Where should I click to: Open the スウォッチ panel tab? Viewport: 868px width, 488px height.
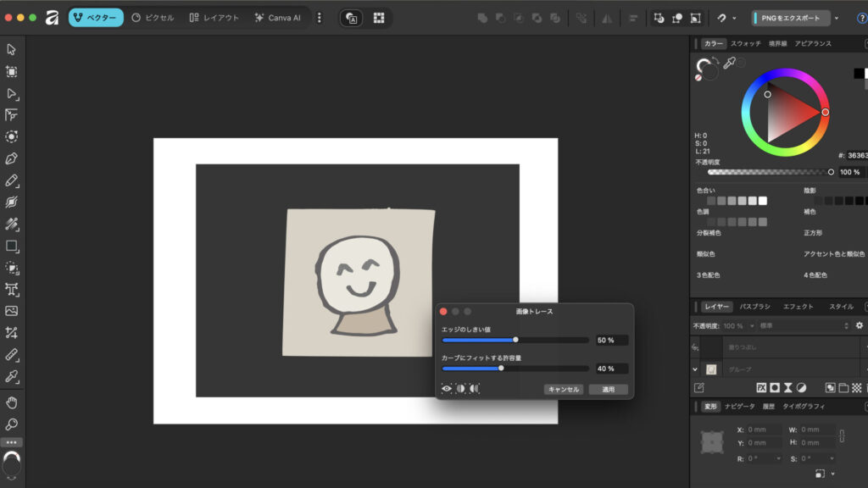click(745, 43)
